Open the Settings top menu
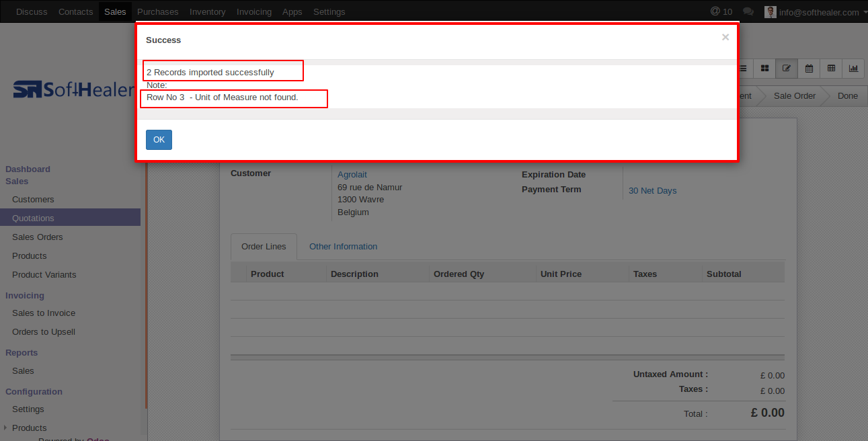The width and height of the screenshot is (868, 441). point(329,11)
